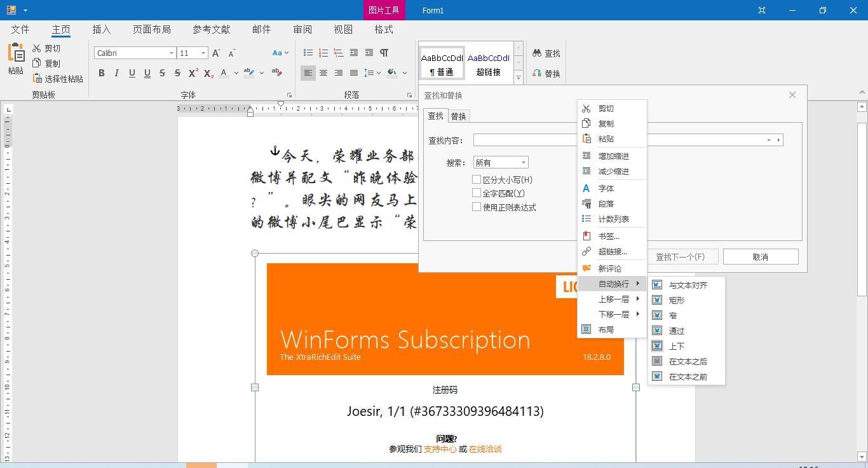Viewport: 868px width, 468px height.
Task: Click 选择性粘贴 (Paste Special) in the ribbon
Action: (58, 79)
